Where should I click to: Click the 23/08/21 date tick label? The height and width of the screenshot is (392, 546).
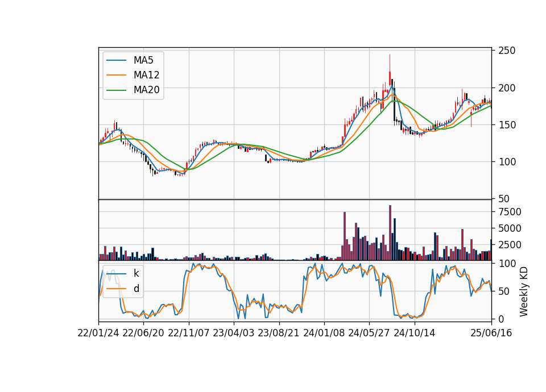click(279, 333)
